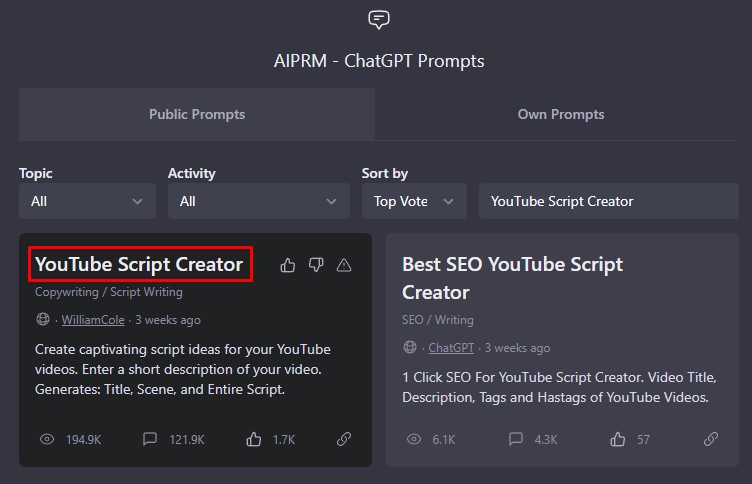Select the YouTube Script Creator prompt title
Image resolution: width=752 pixels, height=484 pixels.
139,264
